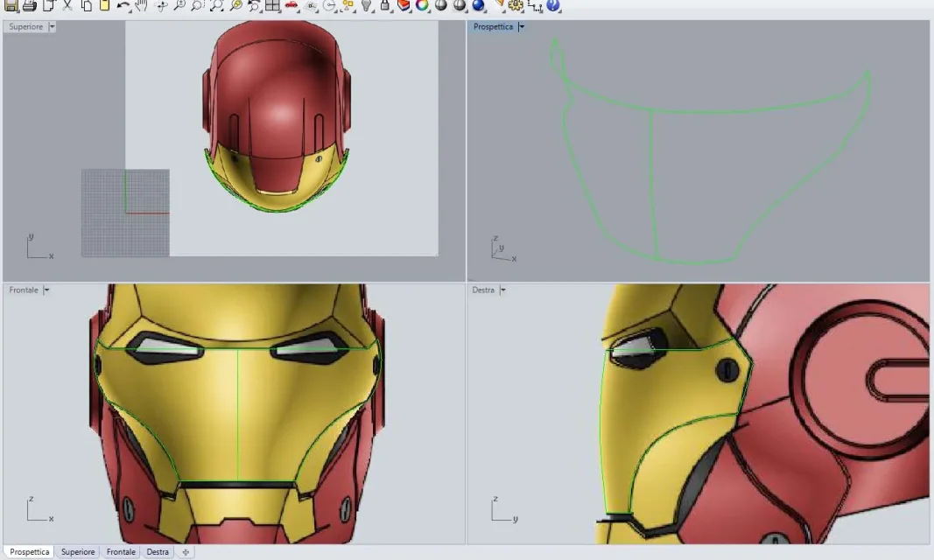Select the Zoom Dynamic magnifier tool
The width and height of the screenshot is (934, 560).
click(x=179, y=6)
